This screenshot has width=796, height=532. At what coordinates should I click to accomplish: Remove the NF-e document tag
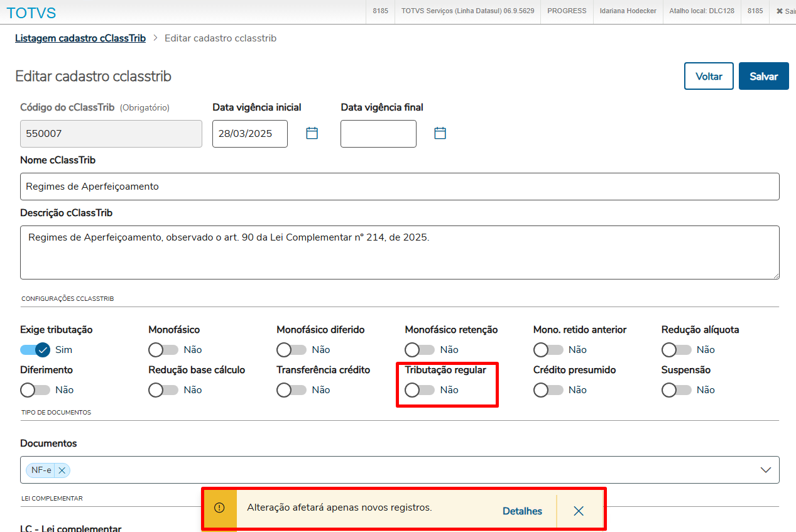pyautogui.click(x=62, y=470)
